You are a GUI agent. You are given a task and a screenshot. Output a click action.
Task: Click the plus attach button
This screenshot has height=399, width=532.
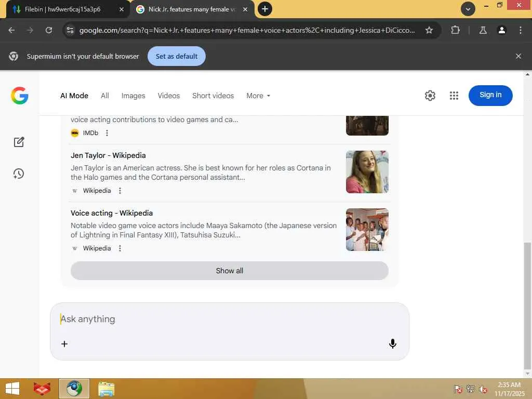[64, 344]
